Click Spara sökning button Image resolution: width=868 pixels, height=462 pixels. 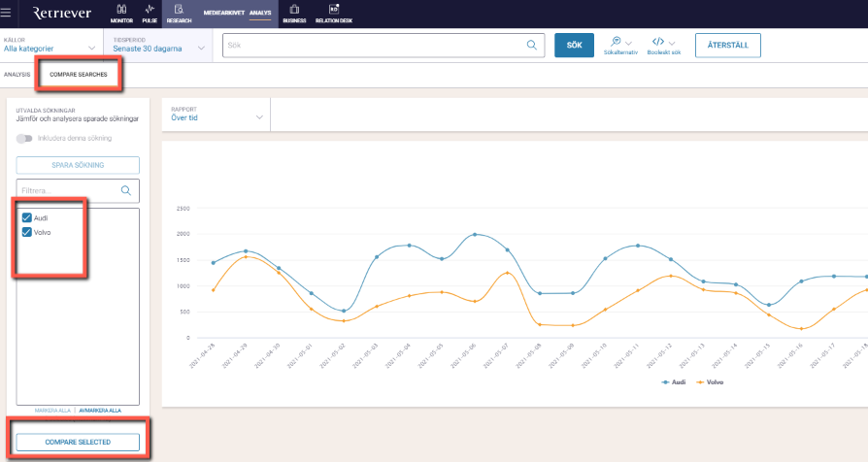point(78,165)
